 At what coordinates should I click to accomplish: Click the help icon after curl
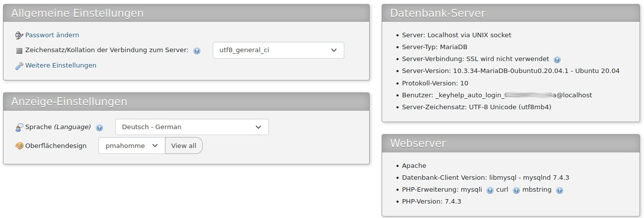pyautogui.click(x=516, y=190)
